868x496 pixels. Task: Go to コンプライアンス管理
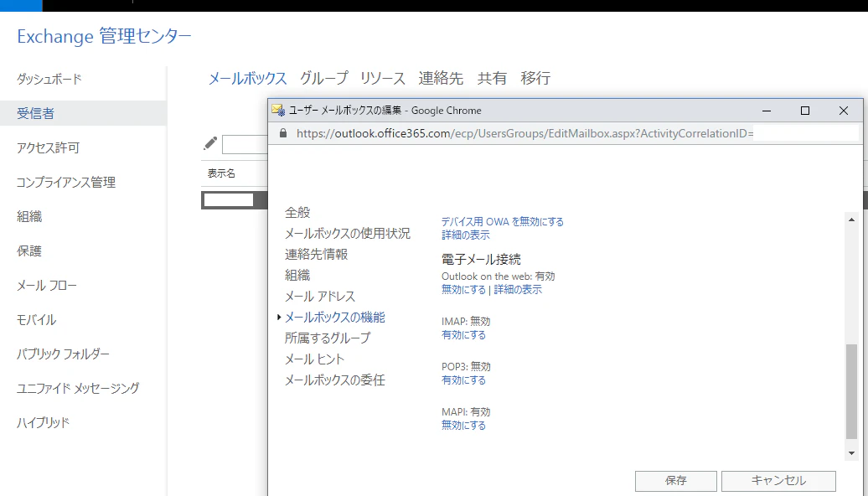pos(66,182)
